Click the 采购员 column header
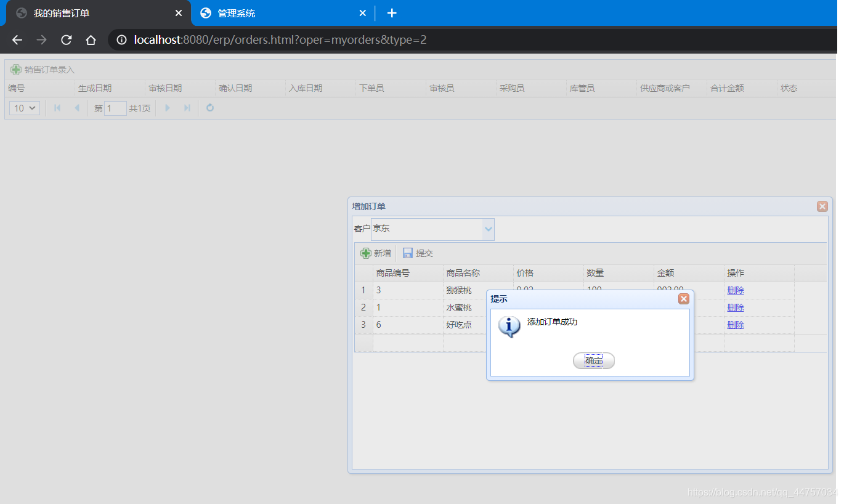844x504 pixels. coord(531,88)
